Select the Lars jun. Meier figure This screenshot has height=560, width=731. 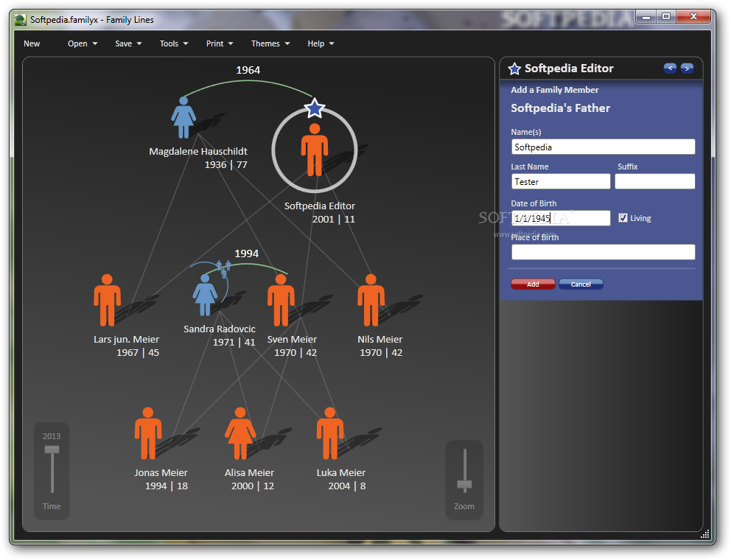[108, 301]
